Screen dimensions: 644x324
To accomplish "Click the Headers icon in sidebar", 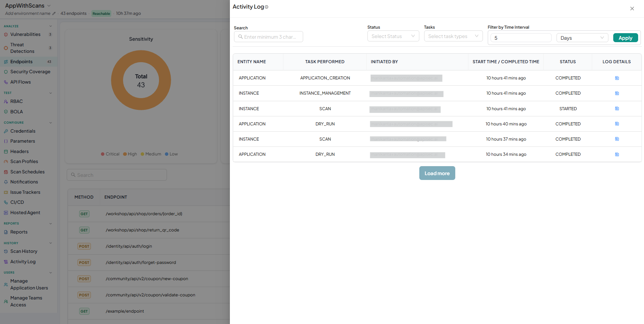I will (x=6, y=152).
